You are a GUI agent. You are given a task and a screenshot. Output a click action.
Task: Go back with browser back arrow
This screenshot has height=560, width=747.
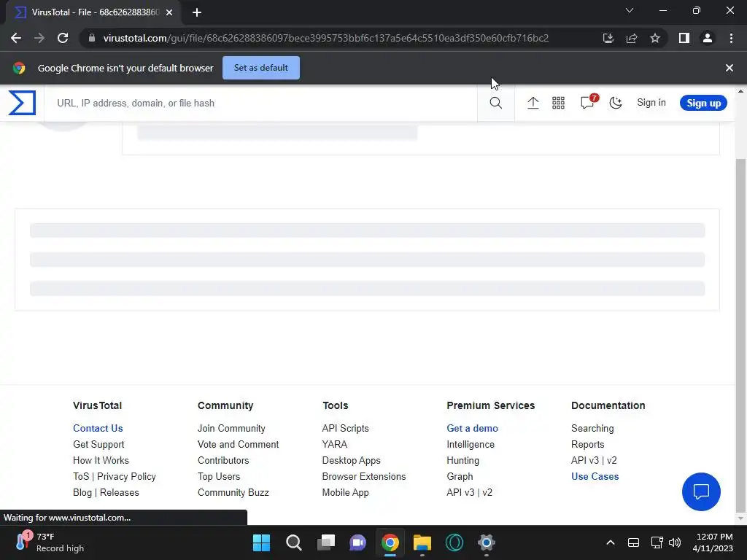(16, 38)
